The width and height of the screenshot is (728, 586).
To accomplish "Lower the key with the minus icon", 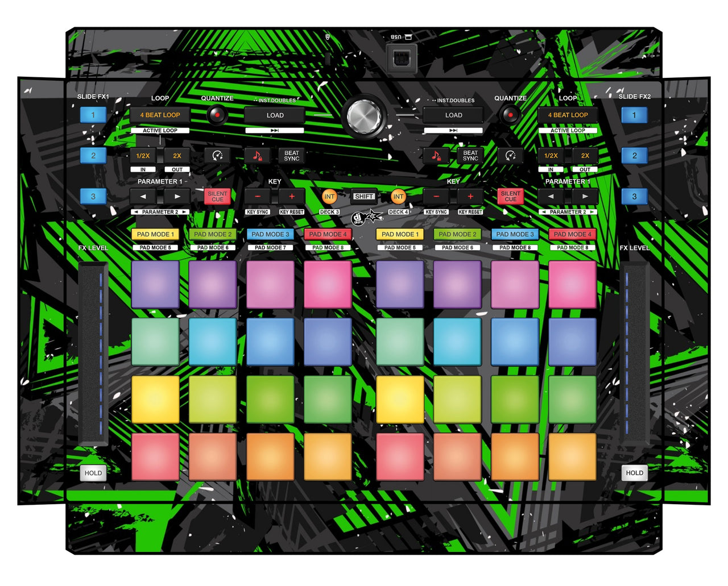I will coord(258,196).
